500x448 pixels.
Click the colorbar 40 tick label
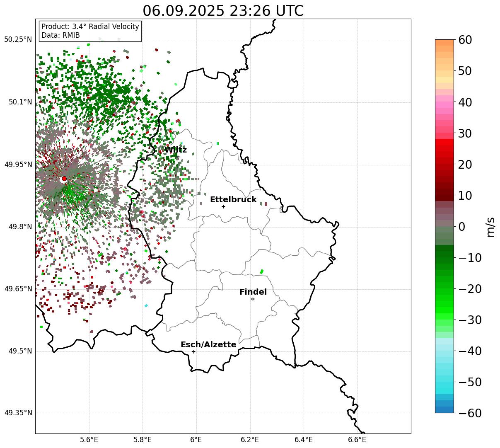(x=464, y=102)
